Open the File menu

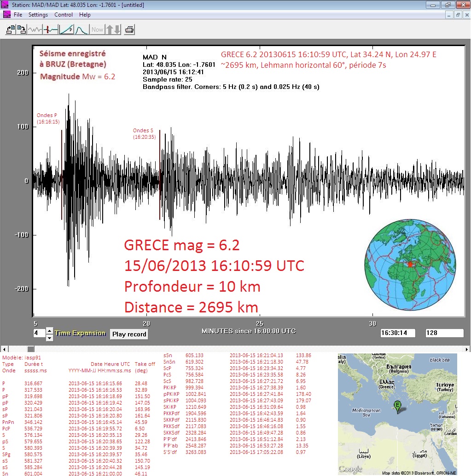[x=18, y=15]
